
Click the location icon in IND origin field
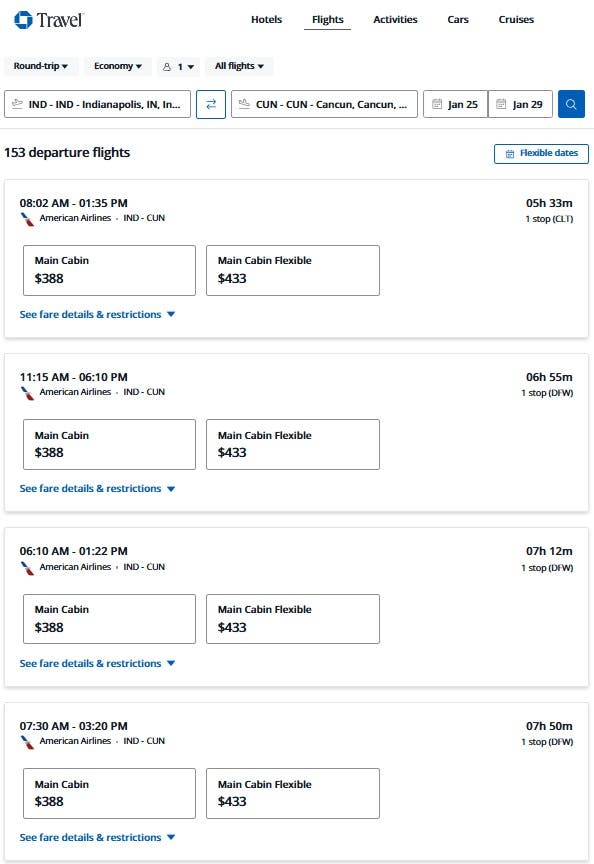[16, 104]
